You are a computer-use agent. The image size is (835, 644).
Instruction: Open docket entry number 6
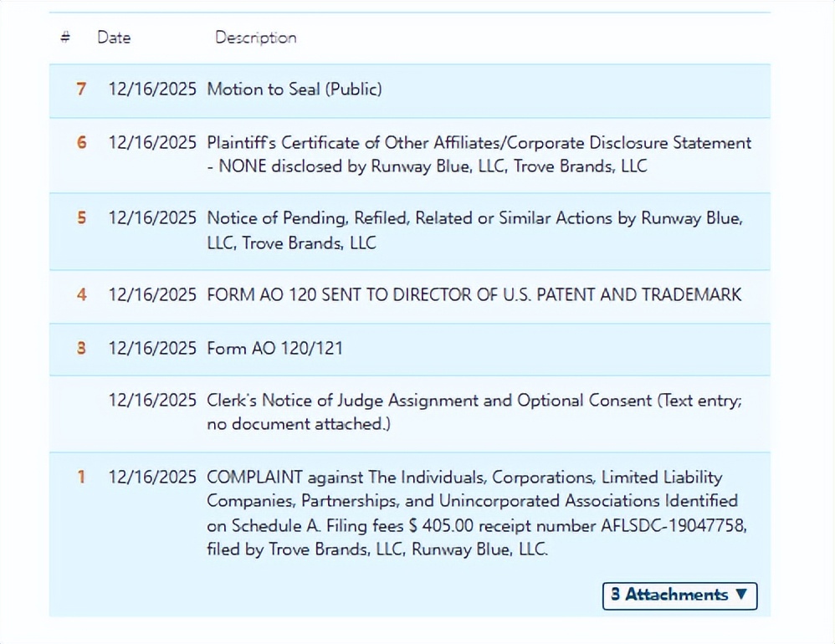click(x=81, y=143)
